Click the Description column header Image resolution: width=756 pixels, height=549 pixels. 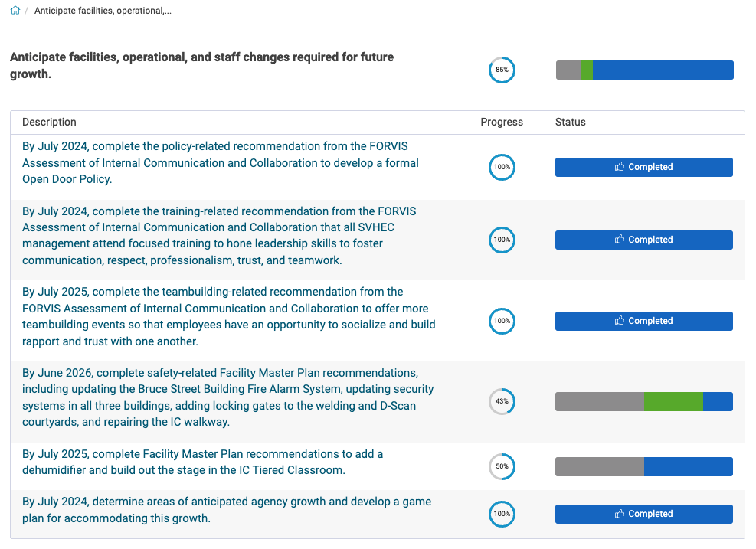click(x=49, y=122)
